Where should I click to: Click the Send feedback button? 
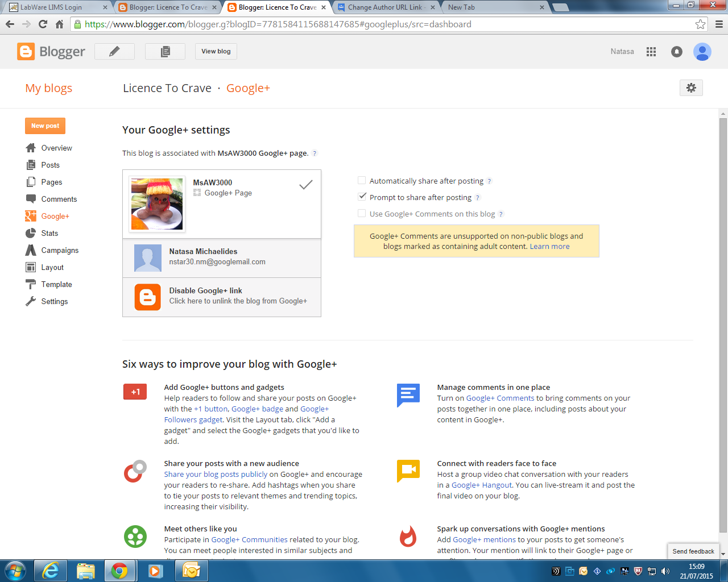693,551
